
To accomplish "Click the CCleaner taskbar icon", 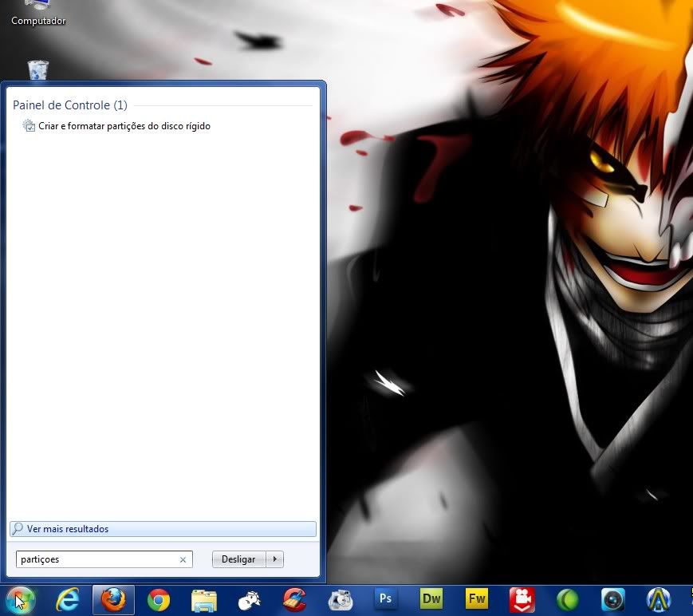I will coord(295,599).
